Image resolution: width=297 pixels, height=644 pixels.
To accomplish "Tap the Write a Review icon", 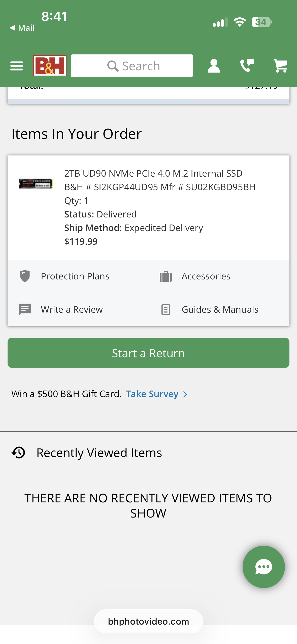I will coord(25,309).
